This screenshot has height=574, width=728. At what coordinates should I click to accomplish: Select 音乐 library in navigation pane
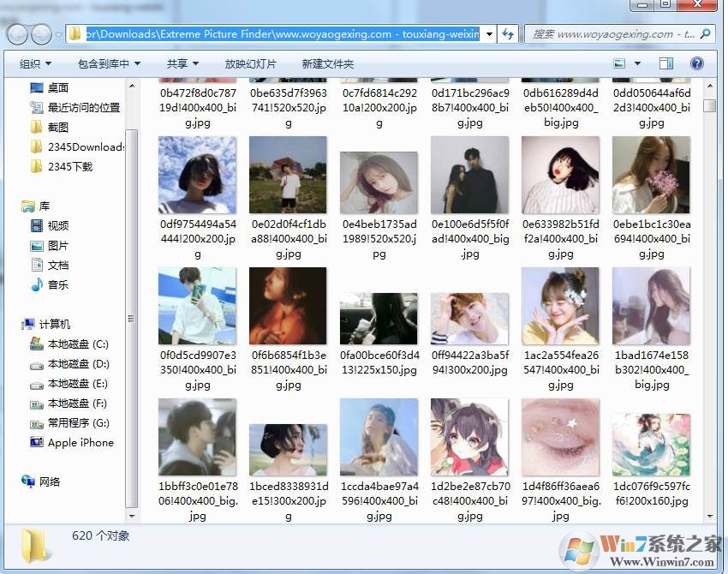57,285
